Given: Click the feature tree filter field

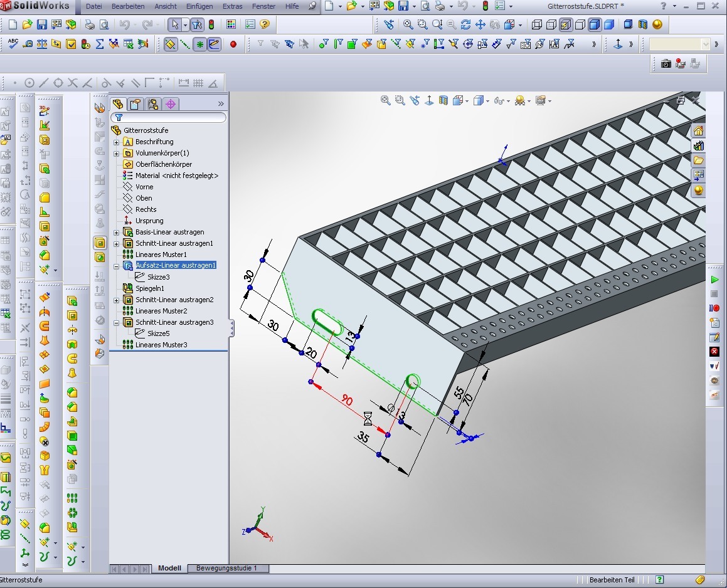Looking at the screenshot, I should click(x=168, y=118).
